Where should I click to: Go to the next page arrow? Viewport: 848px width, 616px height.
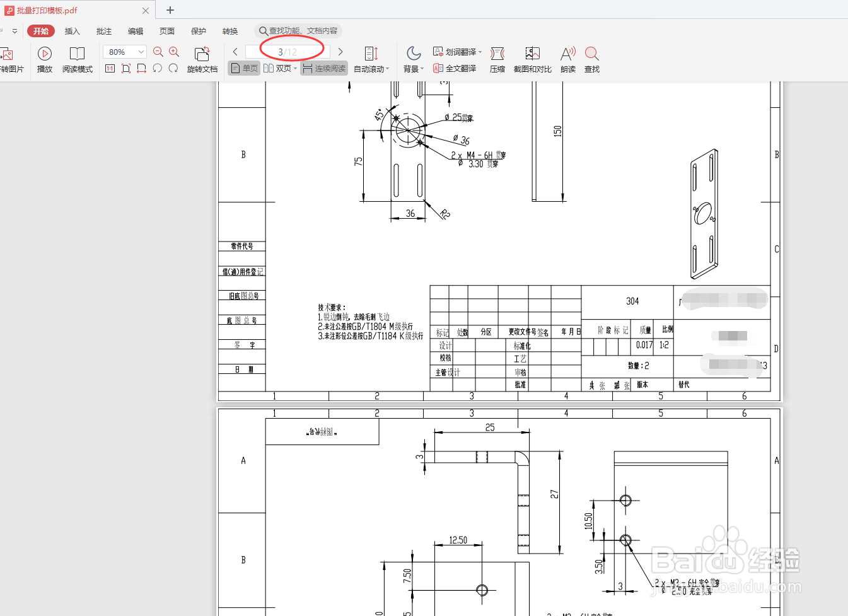click(x=340, y=52)
